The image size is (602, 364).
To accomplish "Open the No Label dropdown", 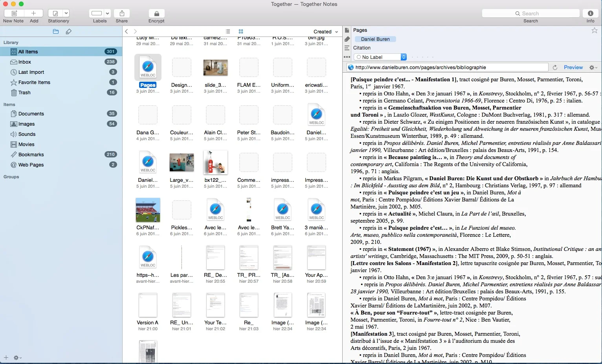I will pyautogui.click(x=380, y=57).
